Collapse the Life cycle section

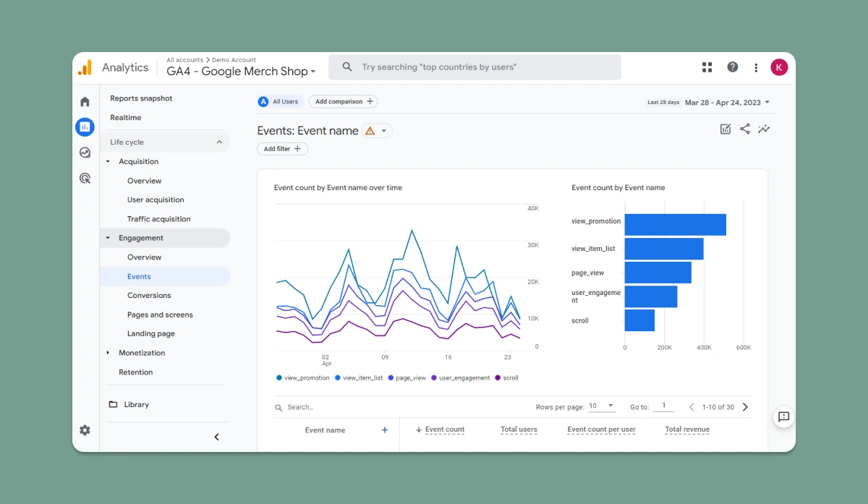coord(220,142)
